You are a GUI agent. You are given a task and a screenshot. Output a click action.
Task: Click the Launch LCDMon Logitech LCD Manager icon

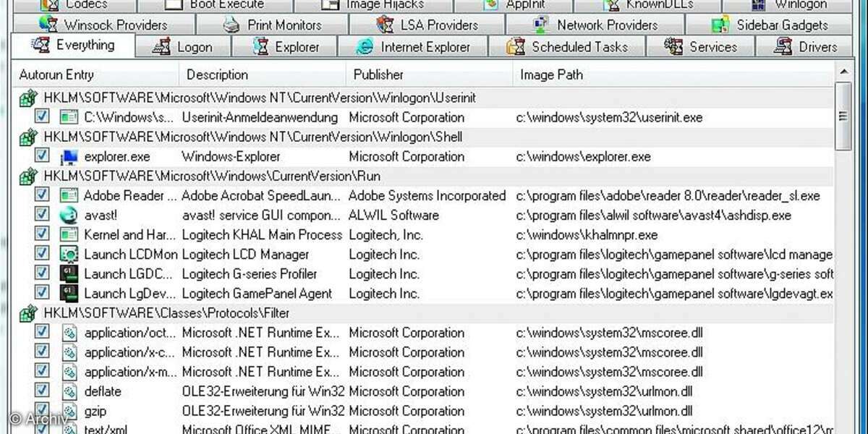pyautogui.click(x=68, y=255)
